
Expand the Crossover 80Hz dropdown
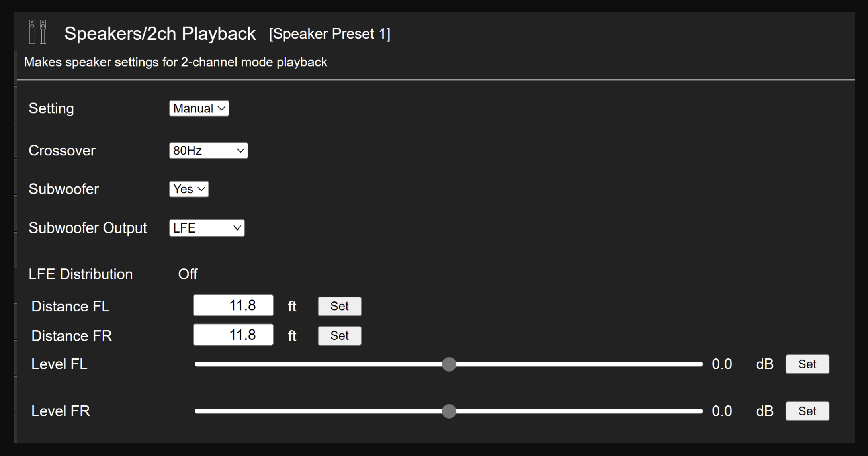(208, 151)
